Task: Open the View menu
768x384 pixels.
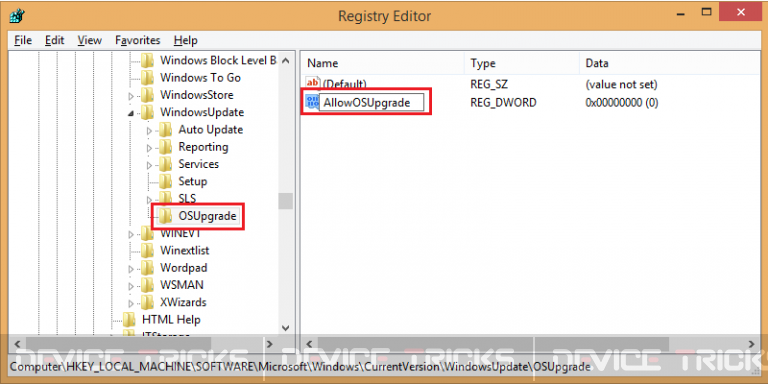Action: point(90,40)
